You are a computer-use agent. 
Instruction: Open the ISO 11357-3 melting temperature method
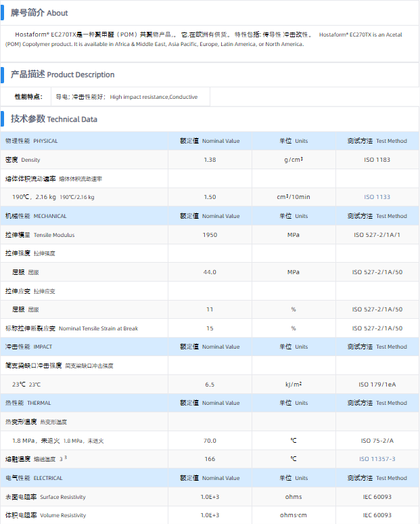(x=377, y=459)
